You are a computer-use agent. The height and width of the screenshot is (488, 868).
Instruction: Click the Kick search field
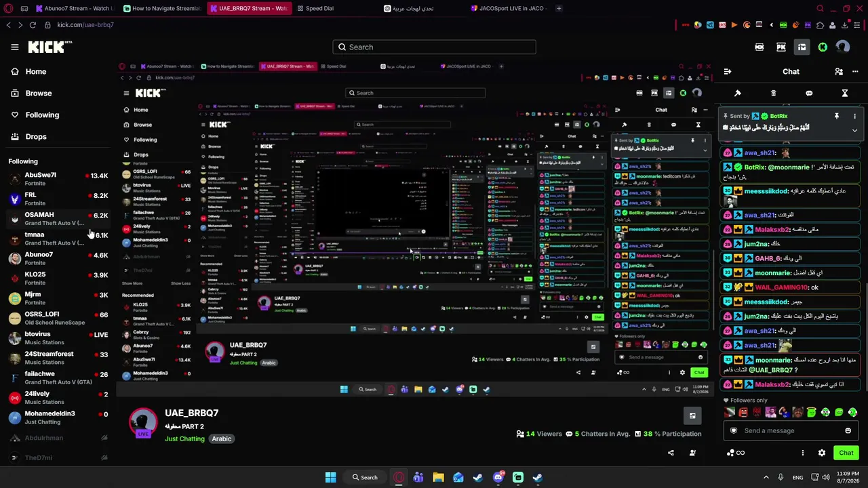pos(434,47)
